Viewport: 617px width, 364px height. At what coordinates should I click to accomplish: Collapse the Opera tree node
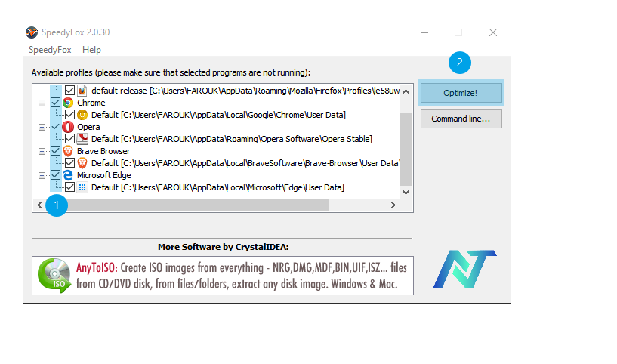tap(42, 127)
